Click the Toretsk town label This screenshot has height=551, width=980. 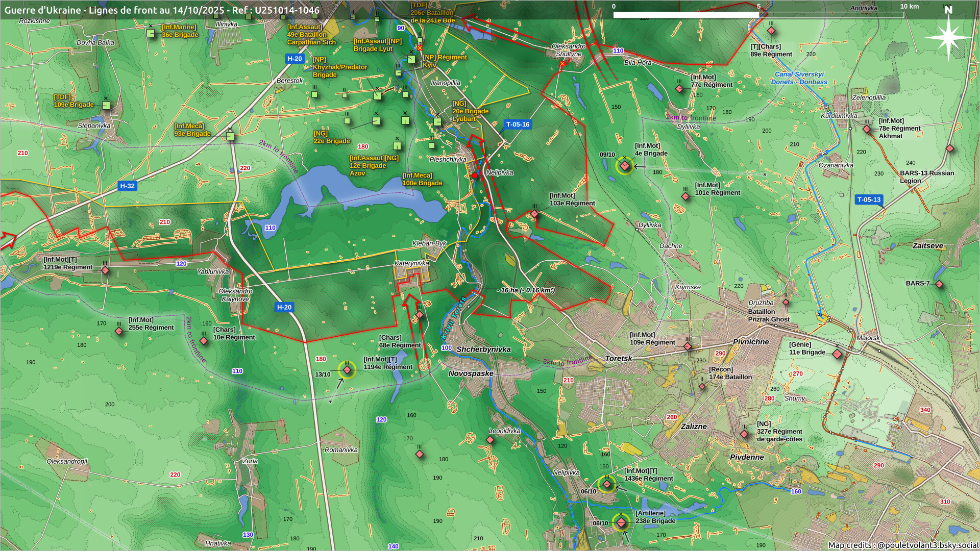click(618, 359)
